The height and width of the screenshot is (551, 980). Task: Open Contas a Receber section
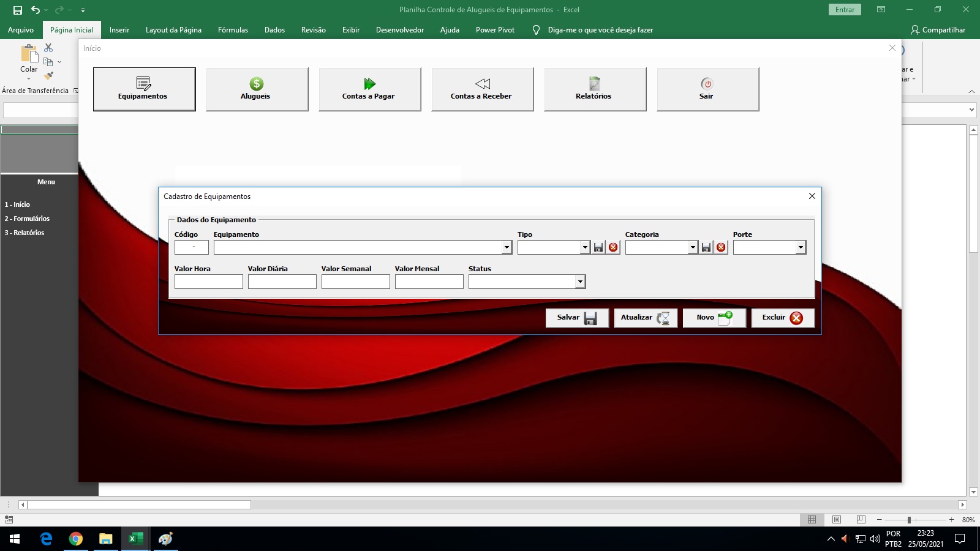click(482, 89)
